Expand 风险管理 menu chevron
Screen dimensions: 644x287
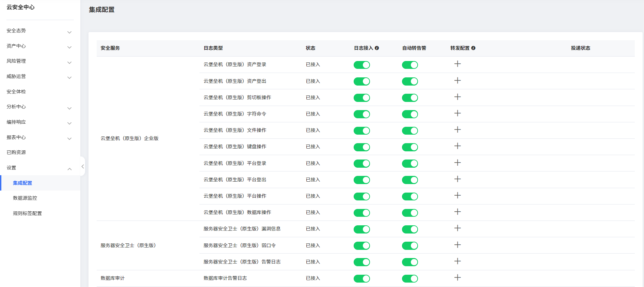coord(69,63)
